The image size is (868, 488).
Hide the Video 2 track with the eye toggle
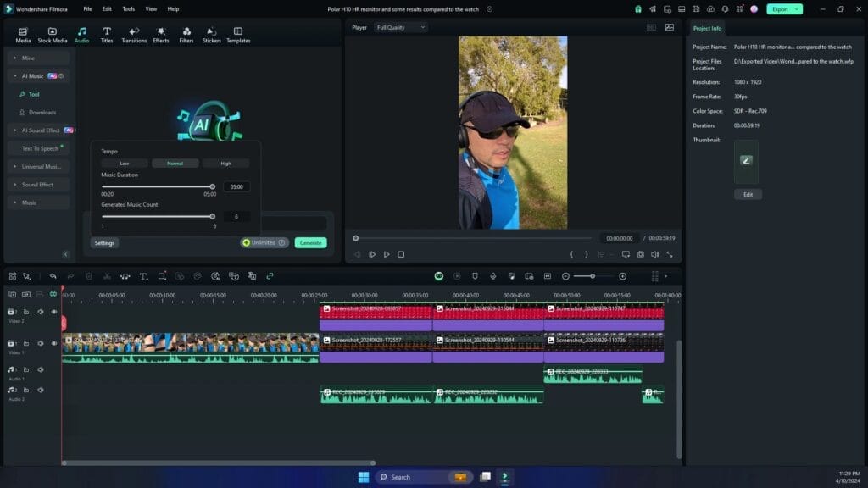pos(54,311)
